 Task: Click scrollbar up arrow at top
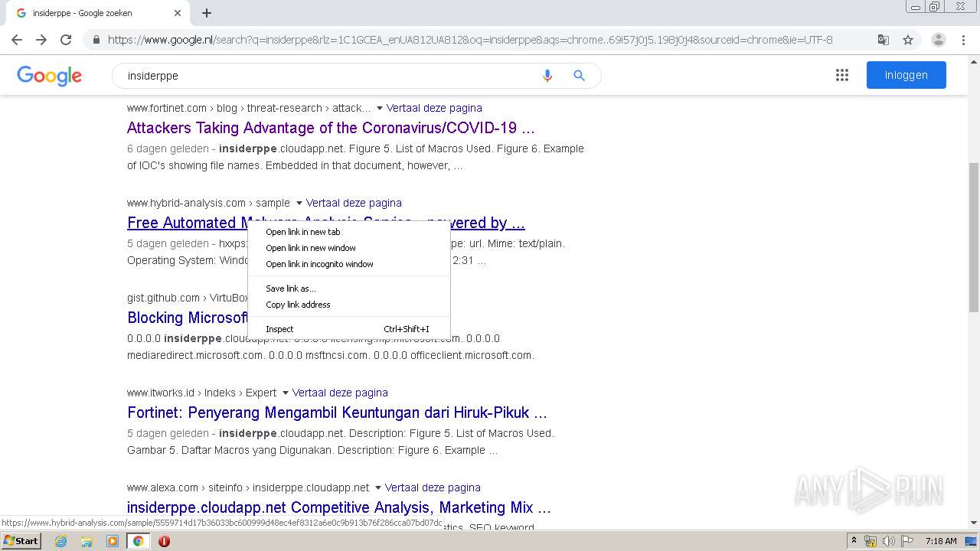click(x=974, y=61)
